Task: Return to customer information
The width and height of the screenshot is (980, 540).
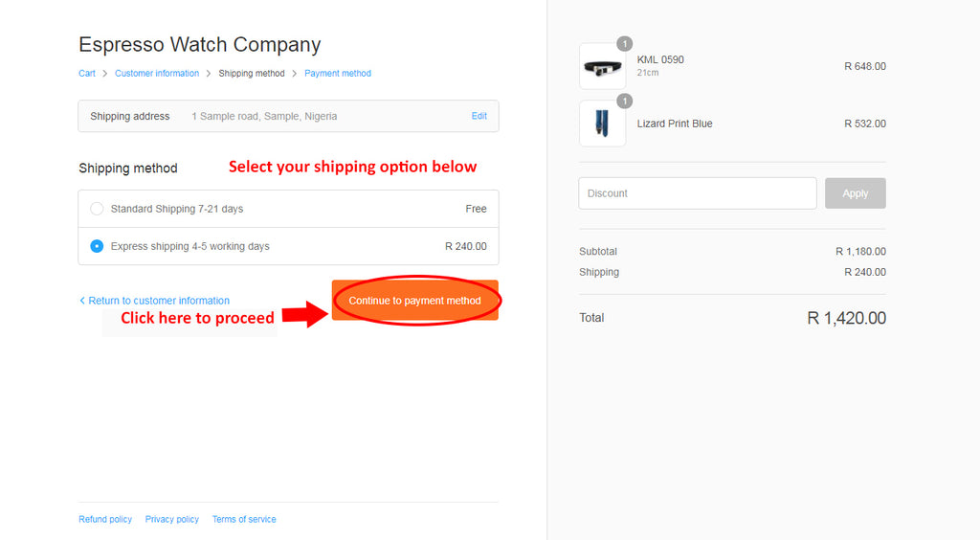Action: [155, 301]
